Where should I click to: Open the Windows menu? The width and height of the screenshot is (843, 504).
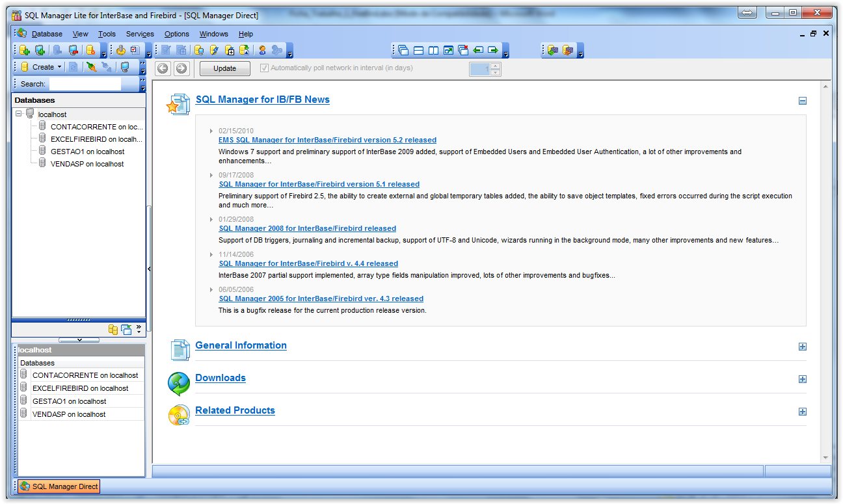pos(214,34)
